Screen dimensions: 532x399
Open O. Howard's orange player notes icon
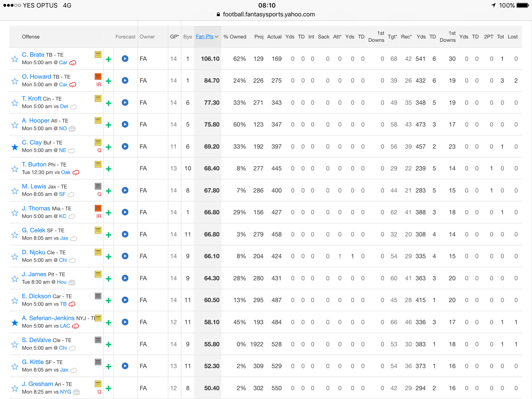pos(98,76)
